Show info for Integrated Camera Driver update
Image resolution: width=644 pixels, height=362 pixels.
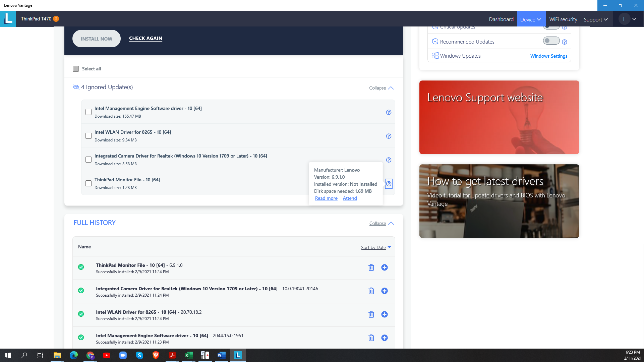coord(389,160)
